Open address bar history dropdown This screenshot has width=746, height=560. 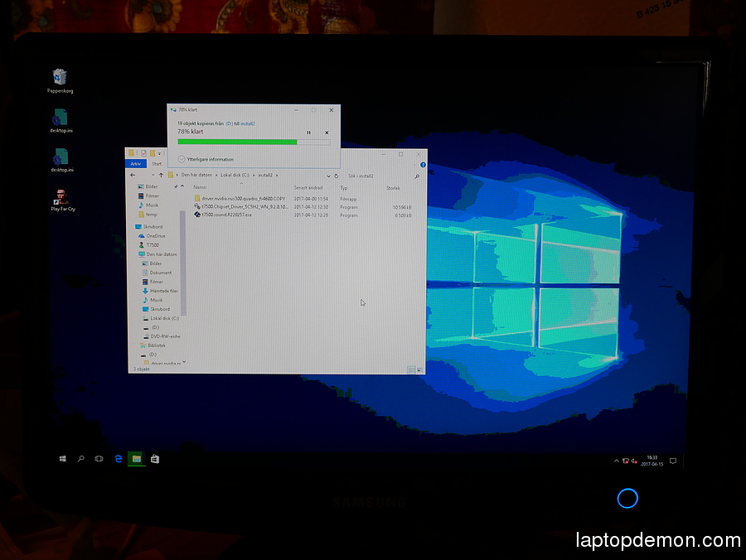tap(328, 176)
